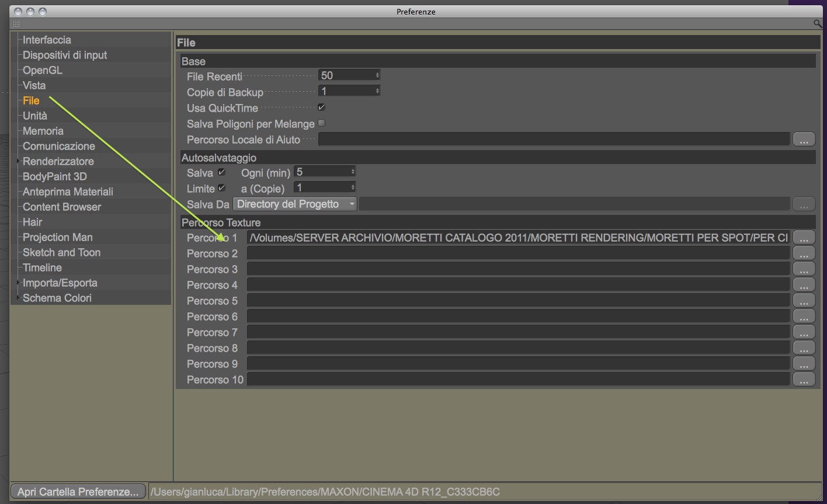Viewport: 827px width, 504px height.
Task: Click the Ogni (min) stepper arrows
Action: pyautogui.click(x=353, y=172)
